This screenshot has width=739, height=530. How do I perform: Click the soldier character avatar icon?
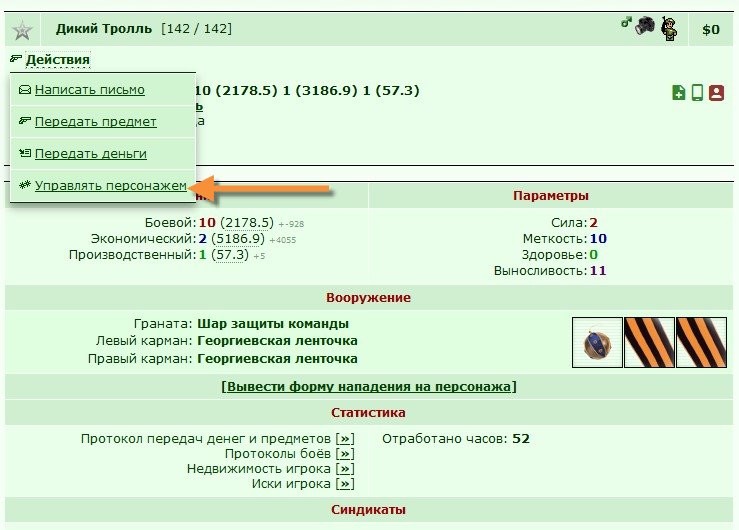point(668,28)
